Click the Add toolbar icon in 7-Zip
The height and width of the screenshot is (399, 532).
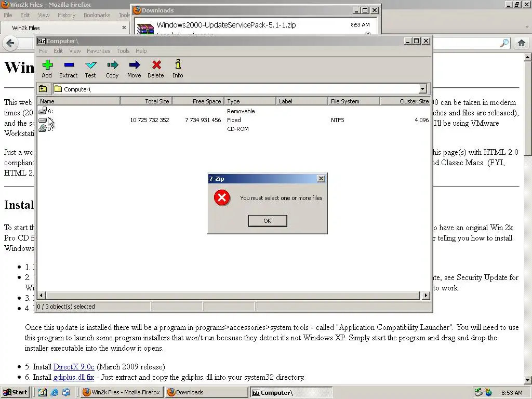point(47,69)
